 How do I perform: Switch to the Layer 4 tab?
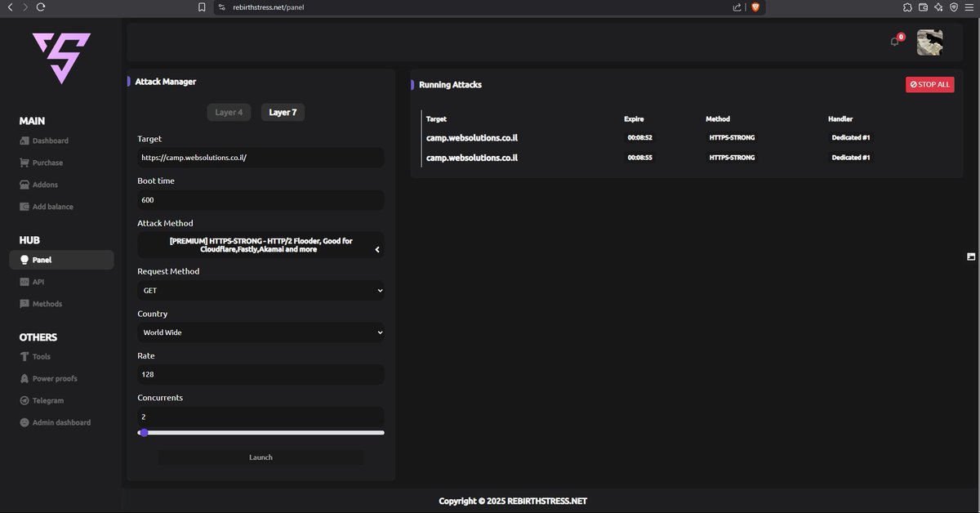point(229,112)
